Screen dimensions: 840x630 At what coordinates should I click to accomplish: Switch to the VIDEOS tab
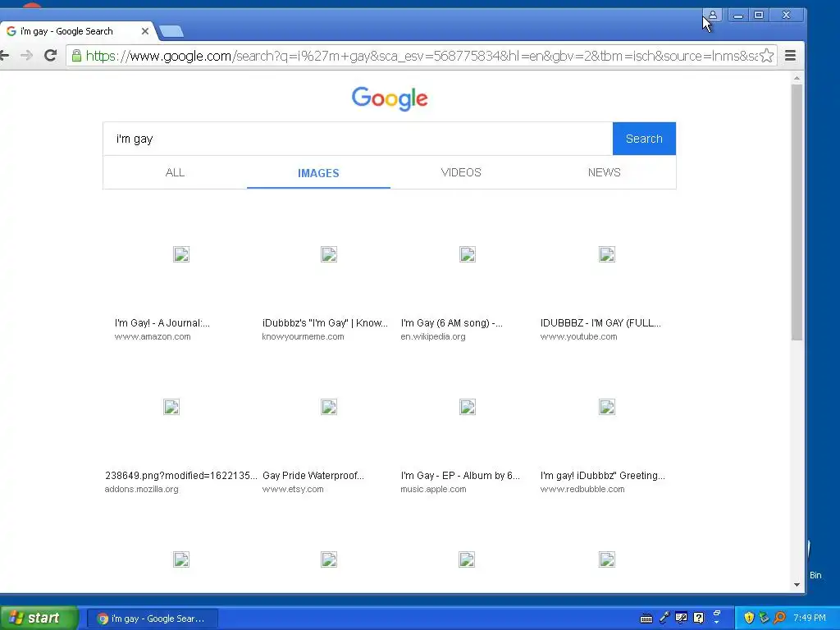pyautogui.click(x=461, y=172)
